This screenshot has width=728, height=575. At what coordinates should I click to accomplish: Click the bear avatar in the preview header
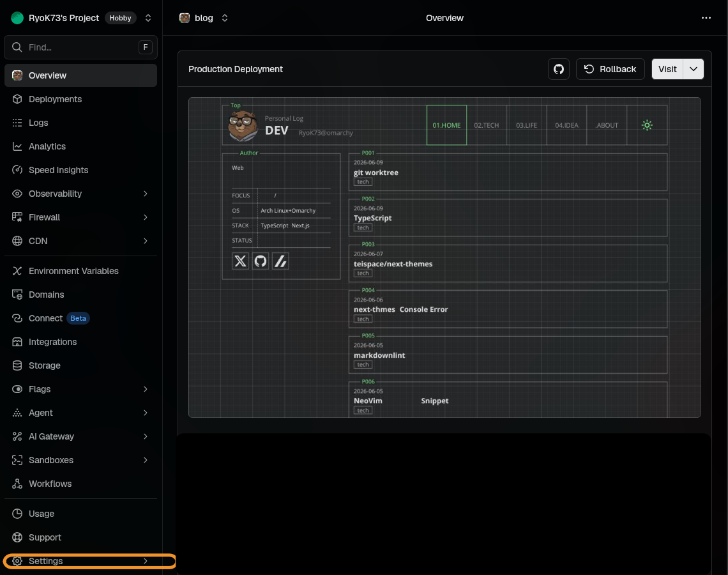point(243,126)
